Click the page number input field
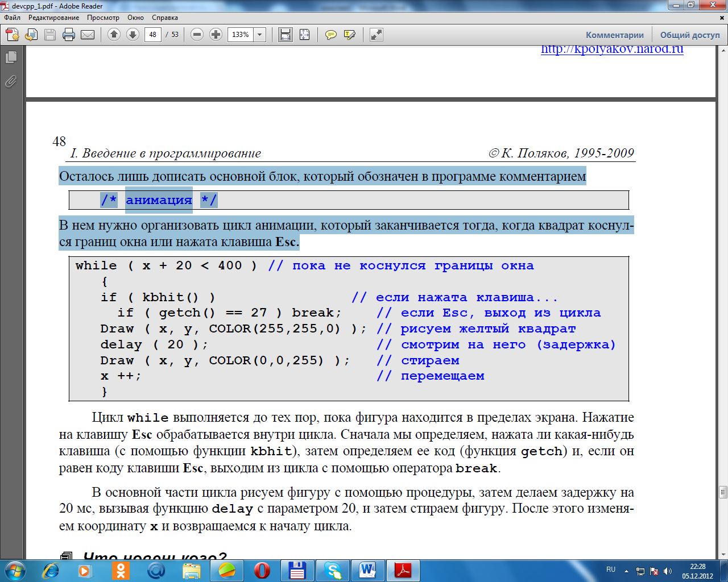Screen dimensions: 728x582 tap(153, 35)
